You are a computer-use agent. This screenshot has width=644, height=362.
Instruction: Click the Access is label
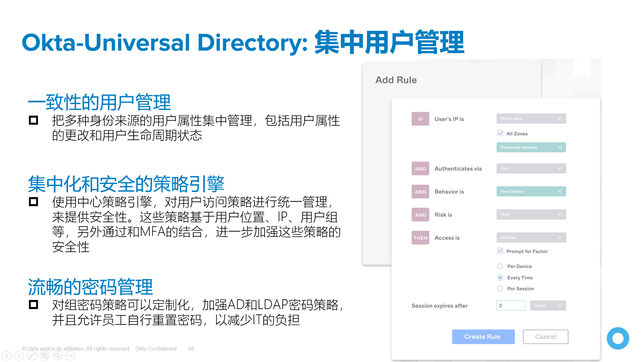click(447, 238)
